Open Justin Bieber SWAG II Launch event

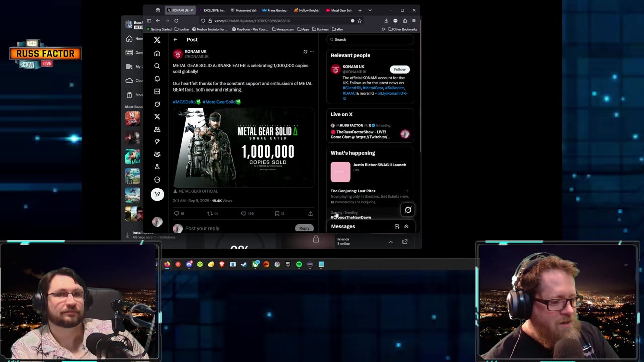(x=370, y=171)
